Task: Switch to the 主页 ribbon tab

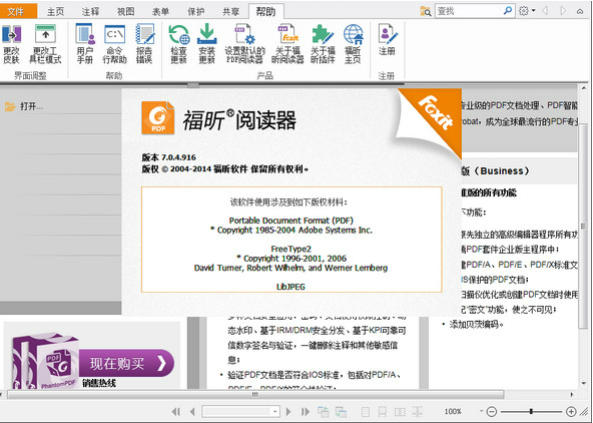Action: click(x=56, y=12)
